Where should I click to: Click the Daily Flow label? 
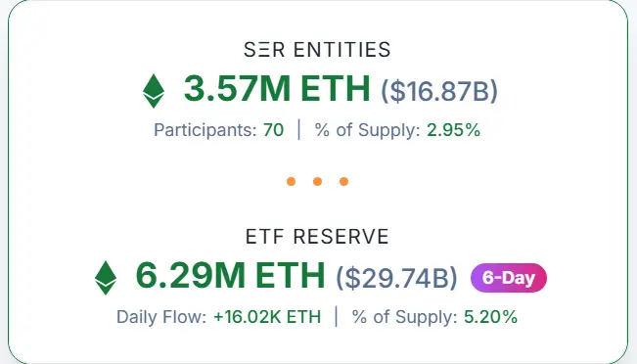[x=161, y=317]
